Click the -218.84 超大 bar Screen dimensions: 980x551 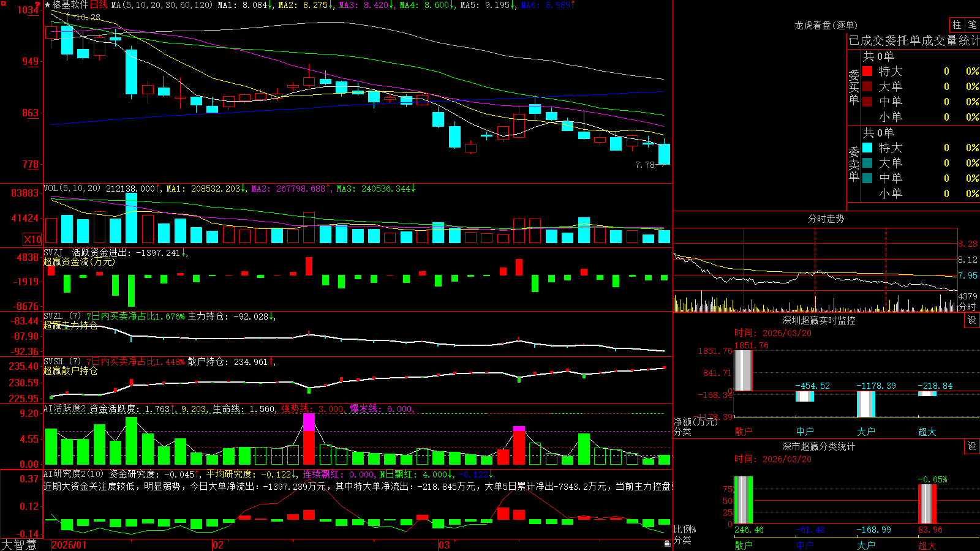click(x=927, y=394)
